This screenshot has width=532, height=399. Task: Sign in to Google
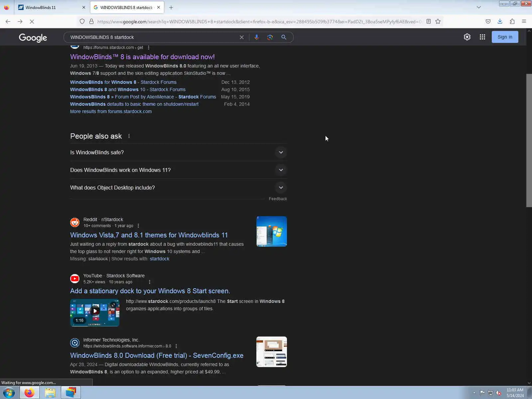[x=505, y=37]
